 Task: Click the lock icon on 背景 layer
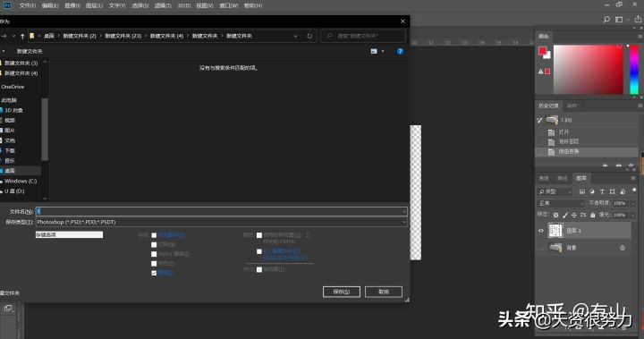(x=623, y=248)
